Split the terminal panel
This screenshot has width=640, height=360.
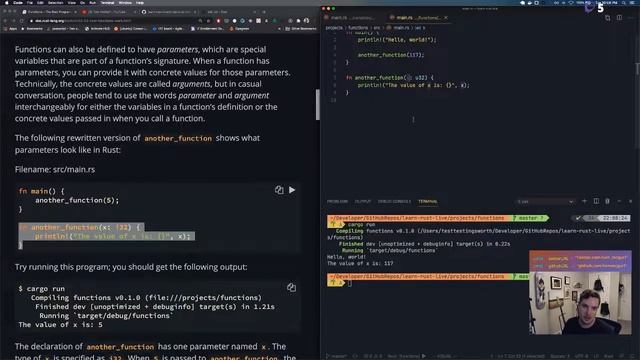(x=596, y=201)
